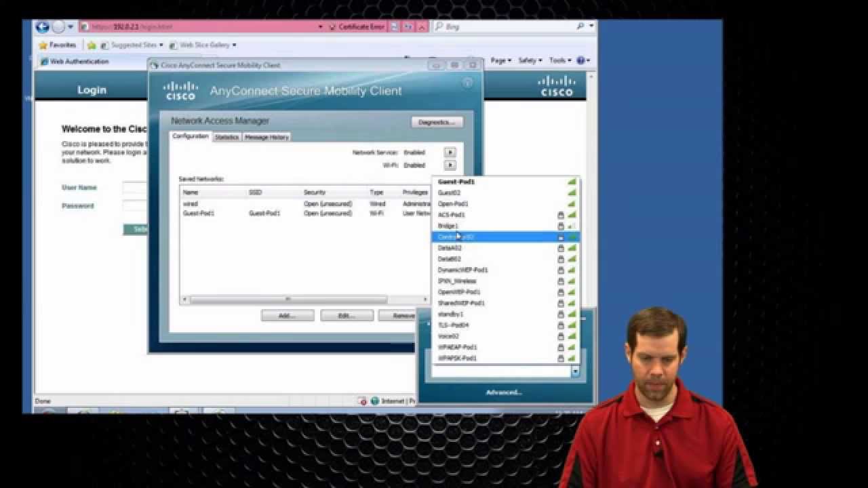
Task: Collapse the network selection dropdown arrow
Action: (x=575, y=371)
